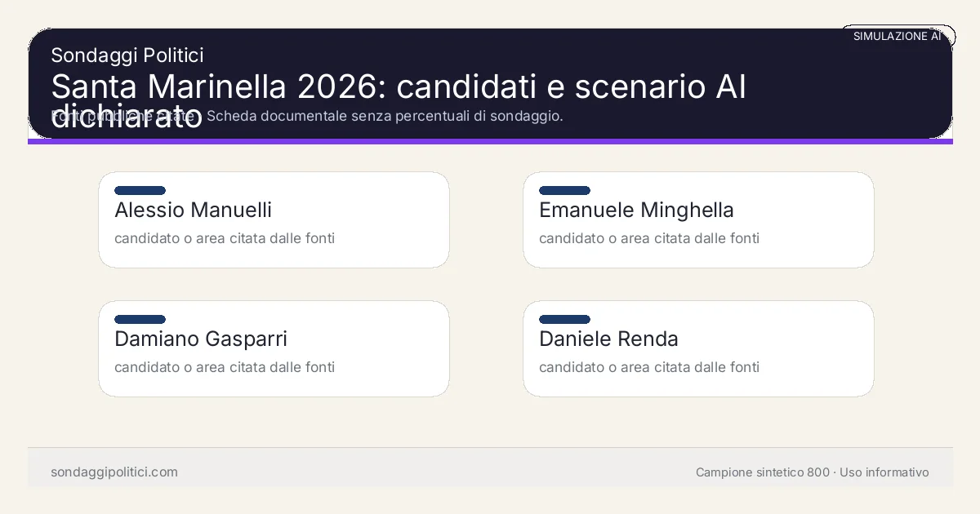
Task: Click the description under Alessio Manuelli
Action: click(225, 238)
